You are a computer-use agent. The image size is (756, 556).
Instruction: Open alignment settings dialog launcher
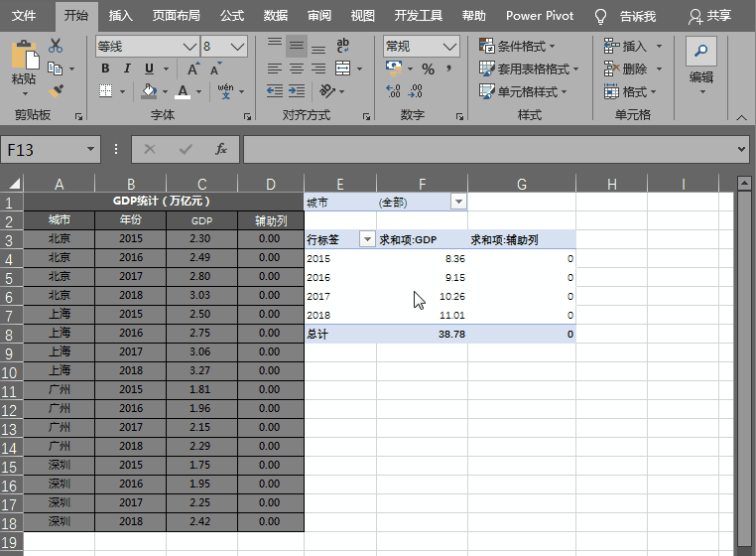coord(366,116)
